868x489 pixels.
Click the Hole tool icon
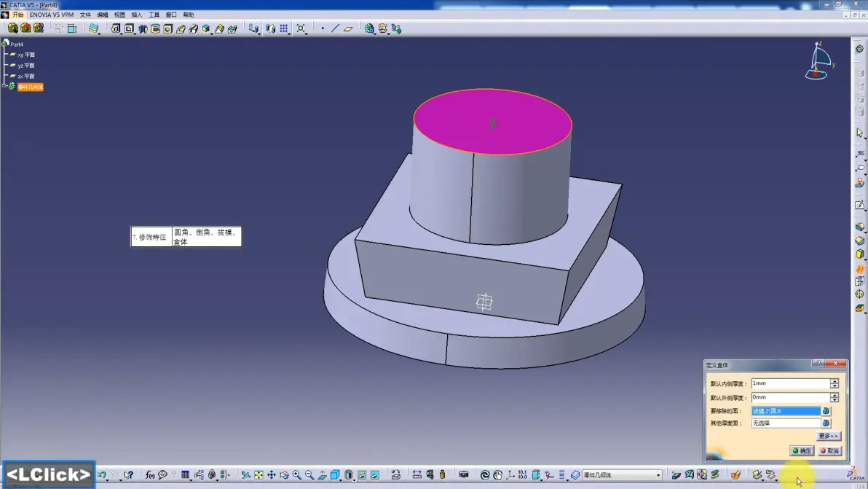168,28
